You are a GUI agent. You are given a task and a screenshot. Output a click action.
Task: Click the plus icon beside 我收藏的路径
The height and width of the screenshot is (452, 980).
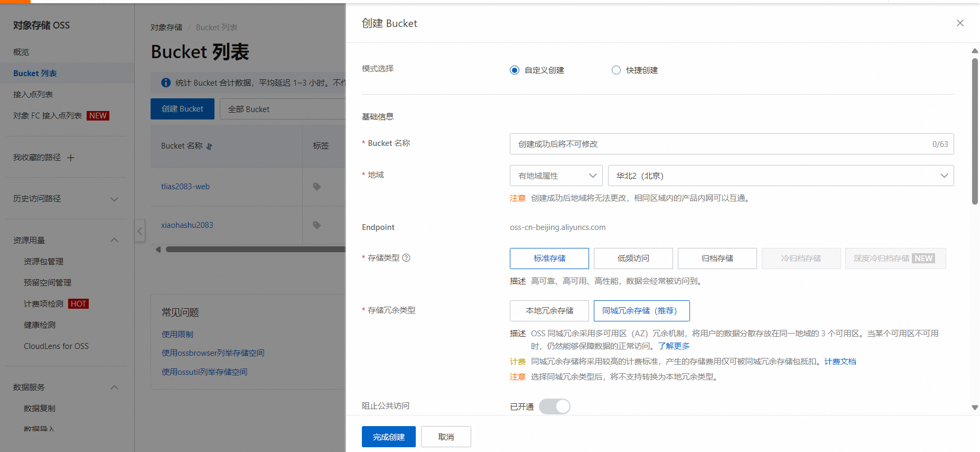click(71, 158)
